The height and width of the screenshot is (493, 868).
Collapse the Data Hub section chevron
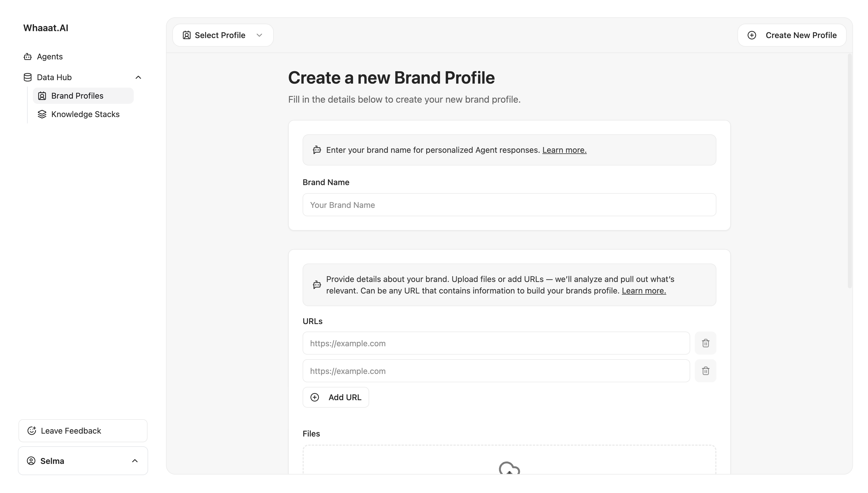click(138, 78)
